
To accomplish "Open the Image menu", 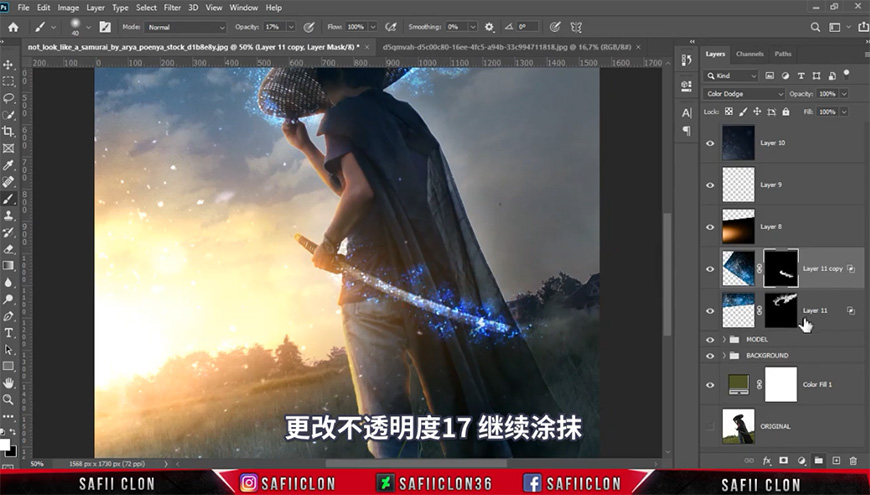I will [68, 8].
